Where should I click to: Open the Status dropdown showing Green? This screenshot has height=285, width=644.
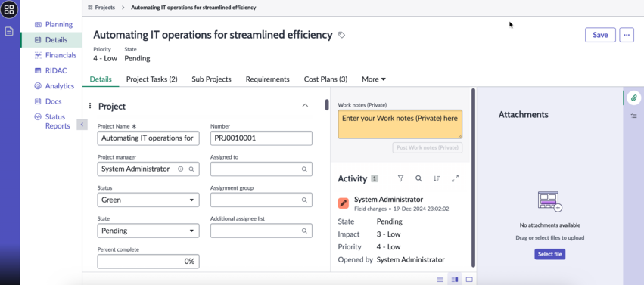coord(148,200)
